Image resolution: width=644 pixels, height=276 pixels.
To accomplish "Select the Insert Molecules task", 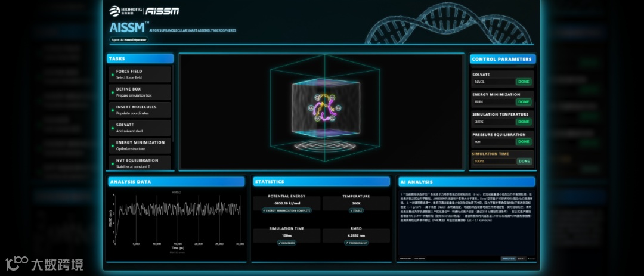I will [140, 110].
